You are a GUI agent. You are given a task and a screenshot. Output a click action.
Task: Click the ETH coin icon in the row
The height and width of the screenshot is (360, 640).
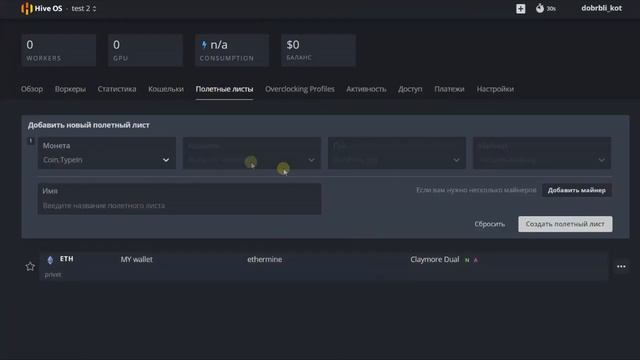(50, 260)
